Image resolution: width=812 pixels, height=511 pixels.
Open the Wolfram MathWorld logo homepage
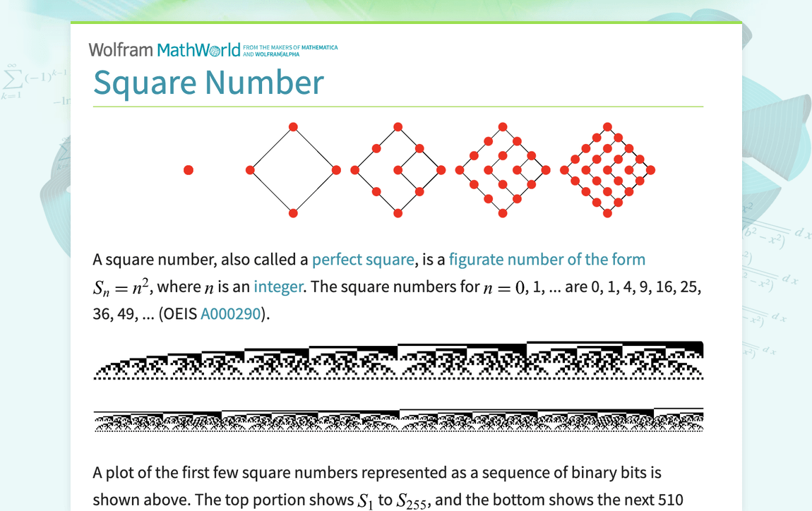point(165,50)
